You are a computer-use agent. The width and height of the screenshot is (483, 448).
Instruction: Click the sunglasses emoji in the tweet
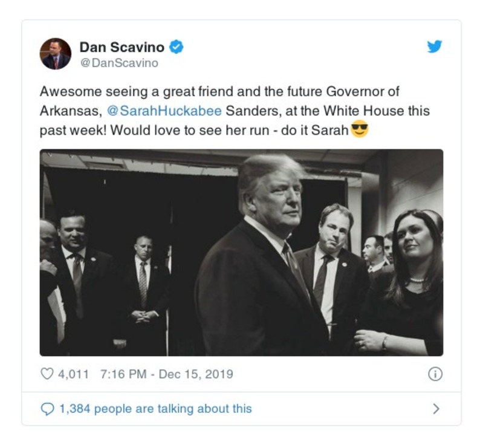[x=360, y=130]
